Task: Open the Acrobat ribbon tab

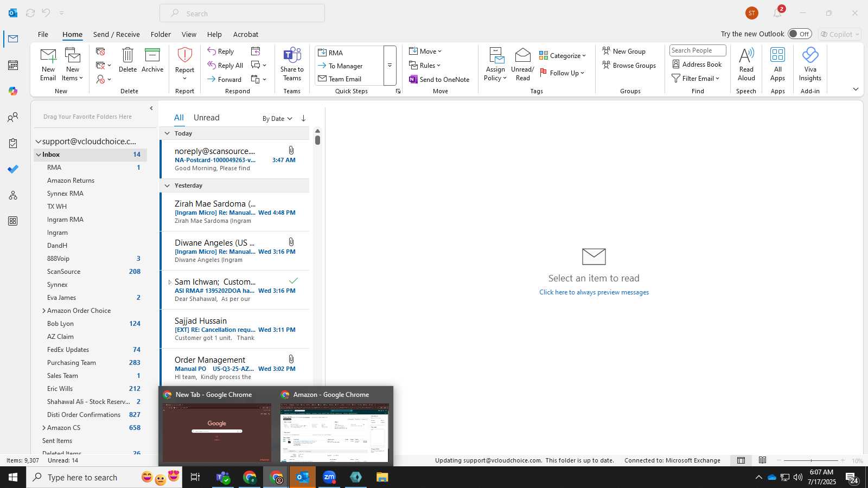Action: (246, 34)
